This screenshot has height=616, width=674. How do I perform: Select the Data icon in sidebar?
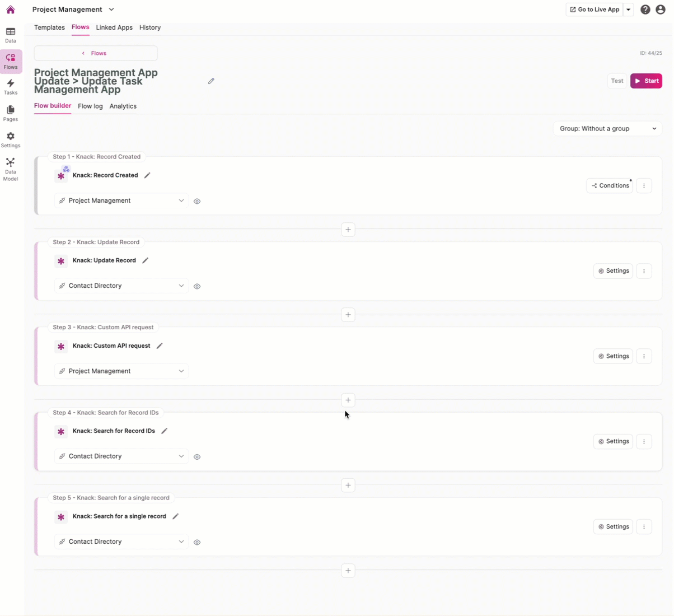point(10,35)
